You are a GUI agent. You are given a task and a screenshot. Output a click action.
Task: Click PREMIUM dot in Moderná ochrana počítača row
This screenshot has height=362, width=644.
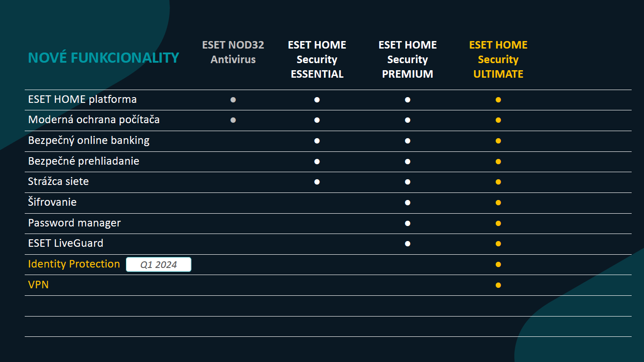point(407,120)
